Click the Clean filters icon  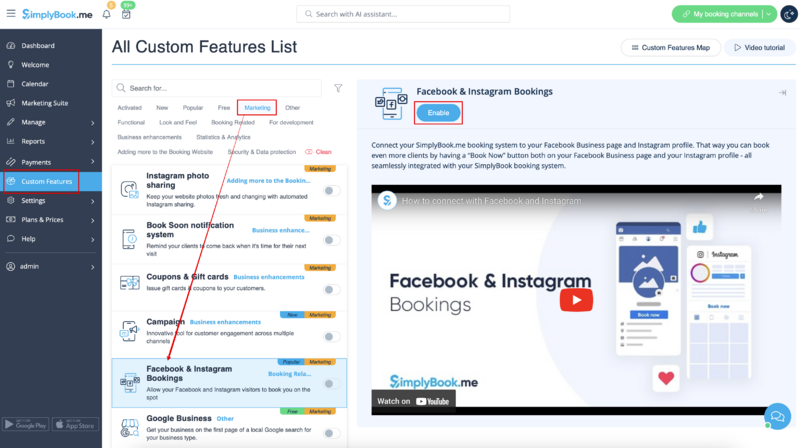click(309, 152)
